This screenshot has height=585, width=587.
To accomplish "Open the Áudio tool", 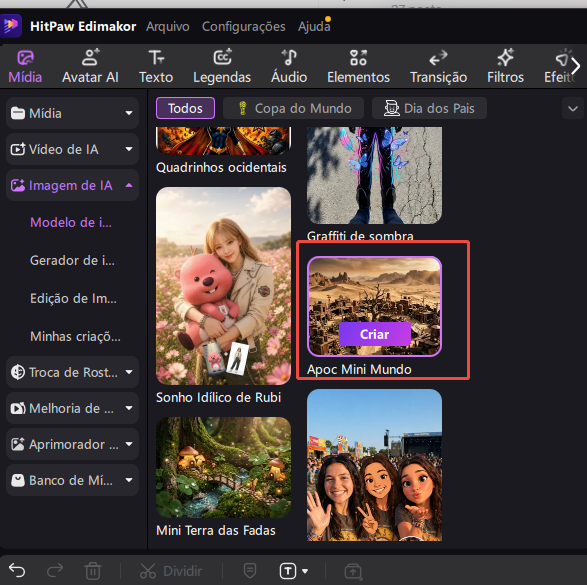I will pyautogui.click(x=289, y=67).
